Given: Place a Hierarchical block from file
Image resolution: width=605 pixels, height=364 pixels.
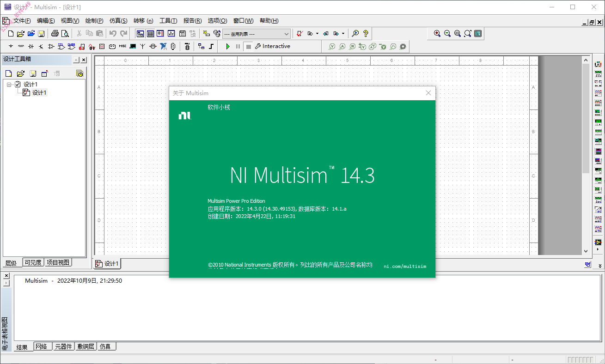Looking at the screenshot, I should coord(201,46).
